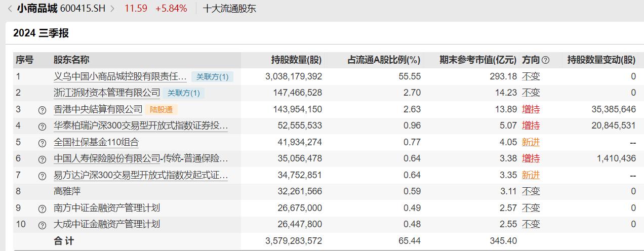Select ratio value 55.55
Image resolution: width=644 pixels, height=251 pixels.
410,76
